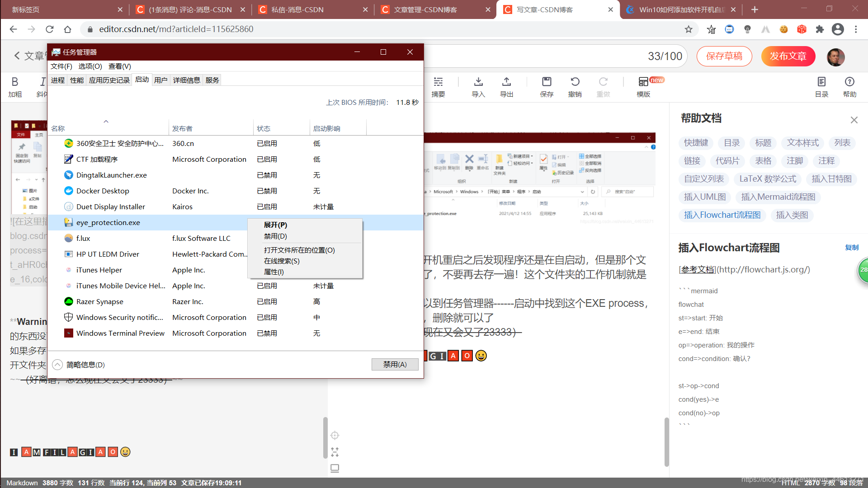Click the preview pane vertical scrollbar

[666, 442]
